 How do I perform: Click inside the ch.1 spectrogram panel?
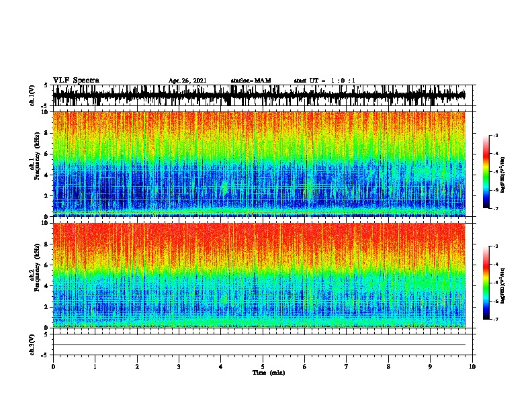259,164
